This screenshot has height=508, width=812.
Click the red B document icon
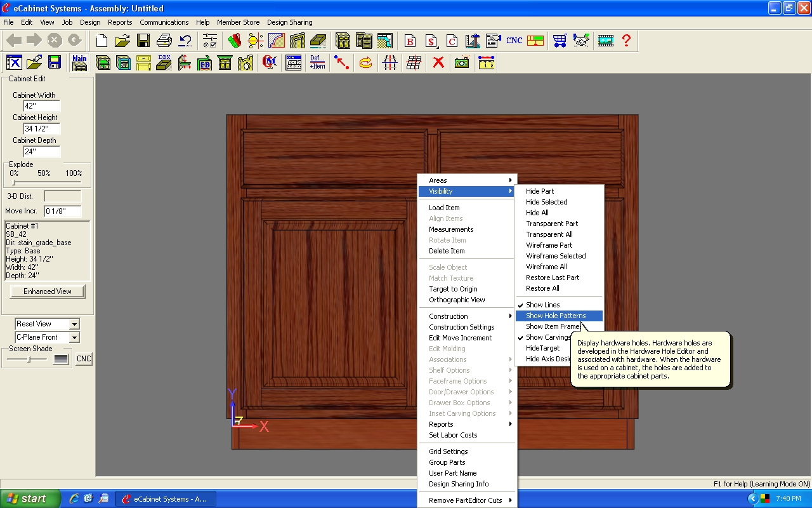click(410, 41)
